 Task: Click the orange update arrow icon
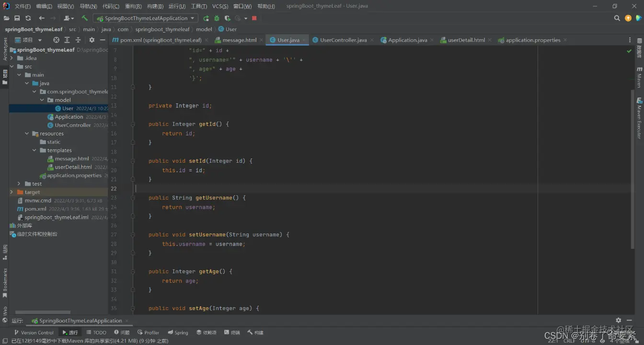[628, 18]
